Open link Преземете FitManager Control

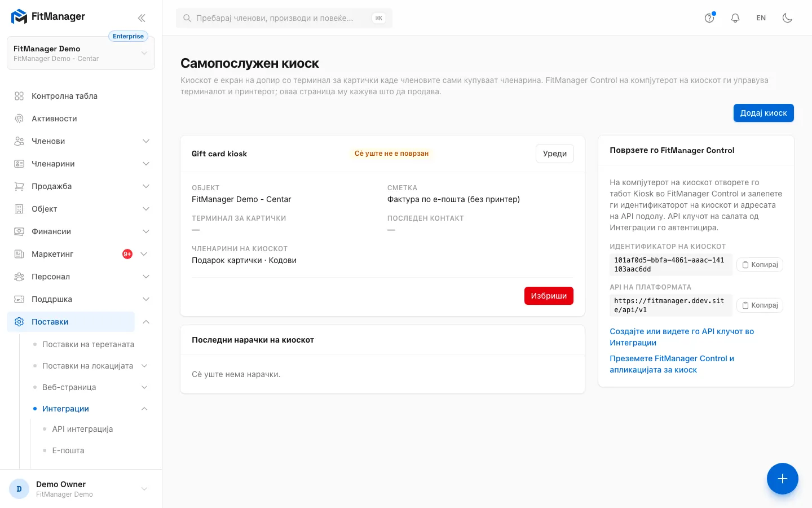(x=672, y=364)
